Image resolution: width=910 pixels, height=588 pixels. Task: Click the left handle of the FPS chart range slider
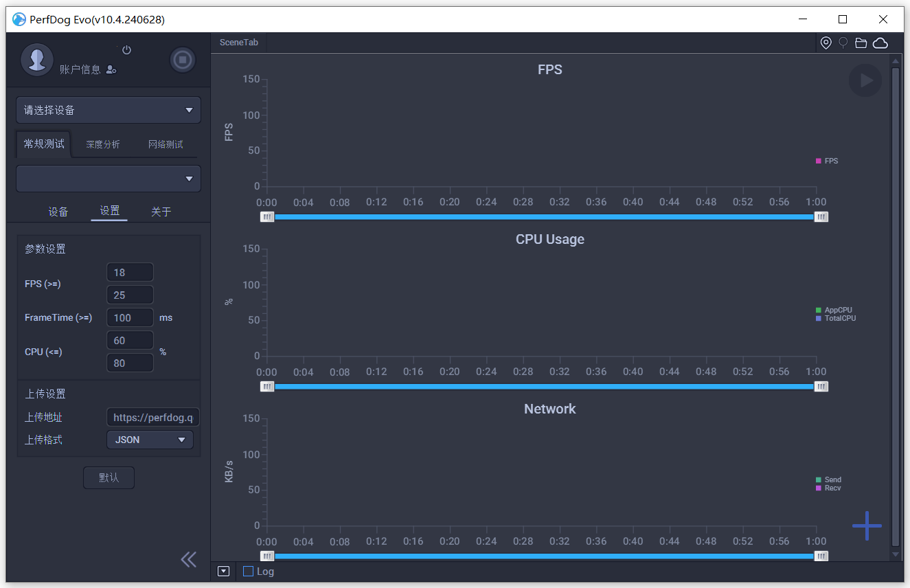pos(267,217)
